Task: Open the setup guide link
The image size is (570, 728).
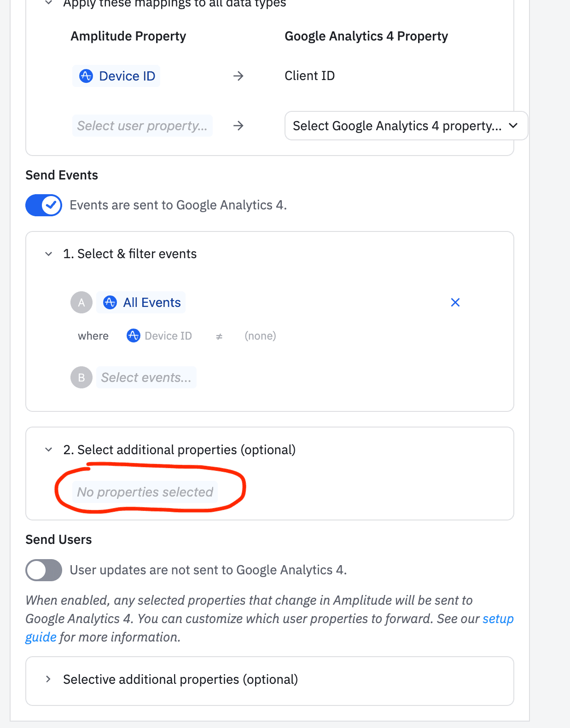Action: point(498,619)
